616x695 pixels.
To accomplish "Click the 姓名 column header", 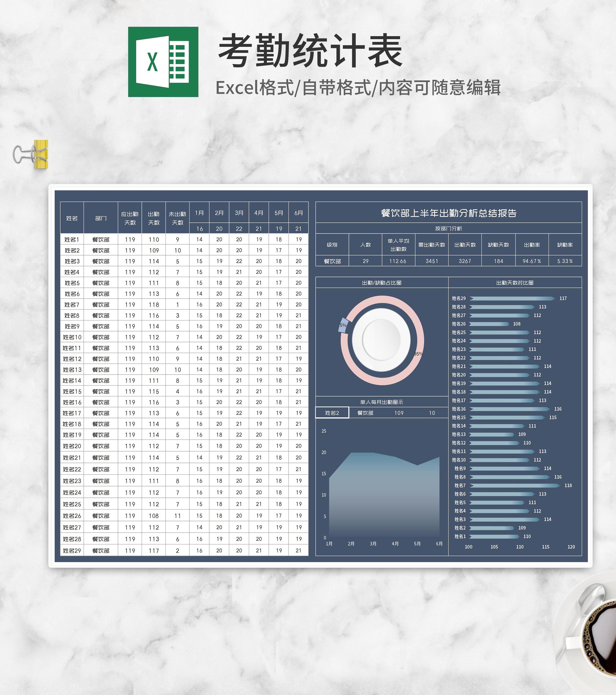I will [x=72, y=218].
